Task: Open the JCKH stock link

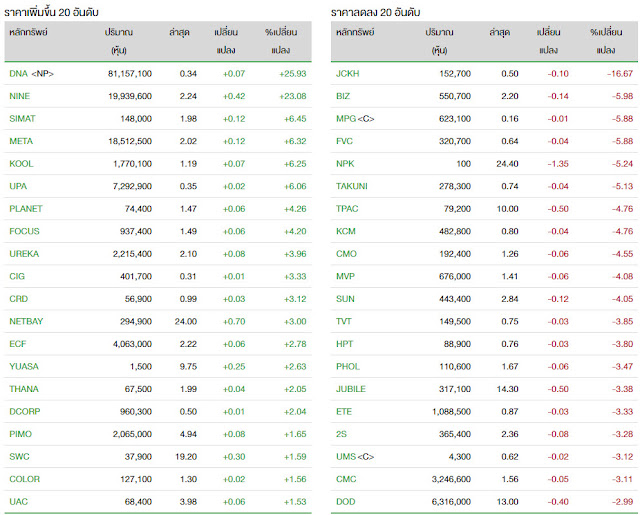Action: (350, 74)
